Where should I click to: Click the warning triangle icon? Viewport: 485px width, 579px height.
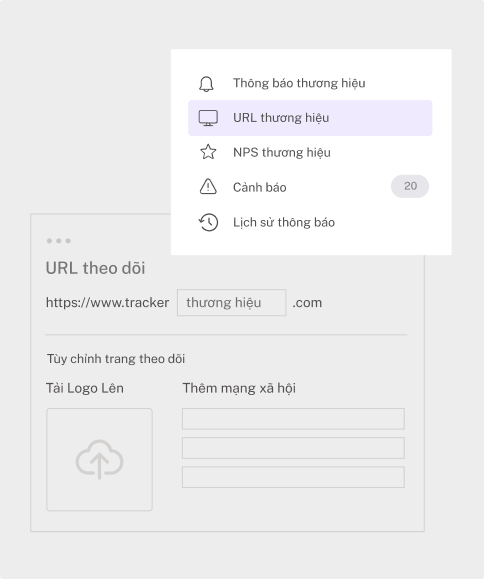pos(208,186)
